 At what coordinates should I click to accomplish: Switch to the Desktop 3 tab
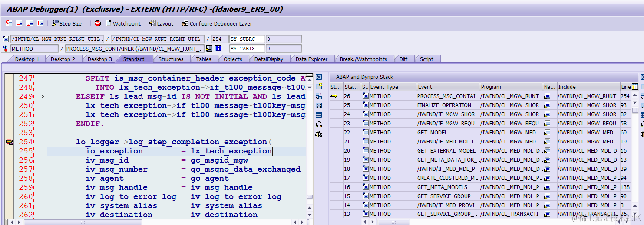99,59
